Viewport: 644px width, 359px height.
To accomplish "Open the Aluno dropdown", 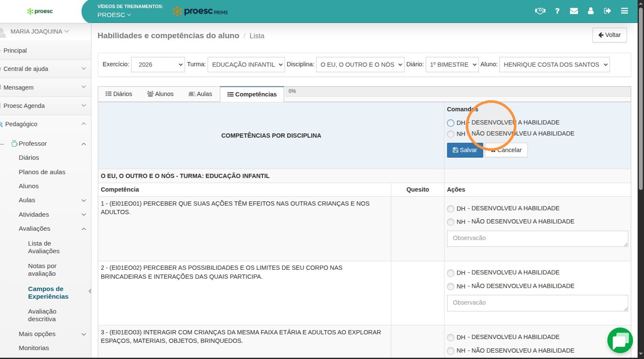I will 555,65.
